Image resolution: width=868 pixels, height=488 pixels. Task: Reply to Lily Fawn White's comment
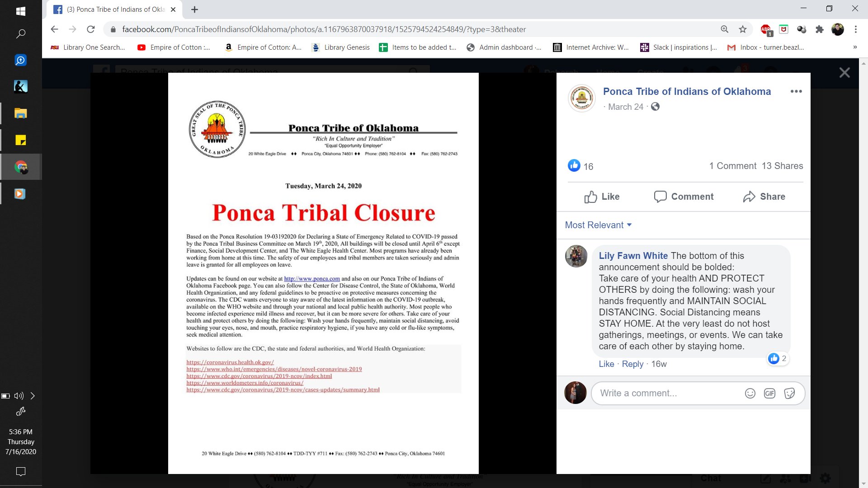tap(632, 364)
